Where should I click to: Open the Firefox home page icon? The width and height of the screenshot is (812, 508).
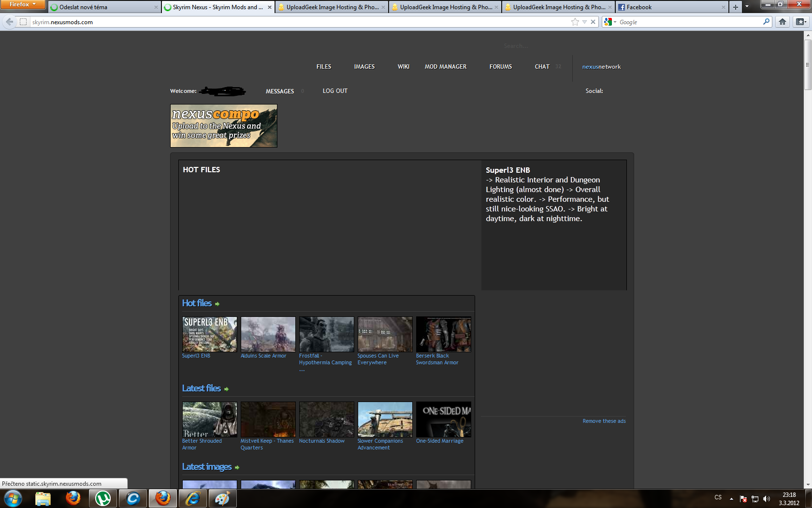click(783, 22)
